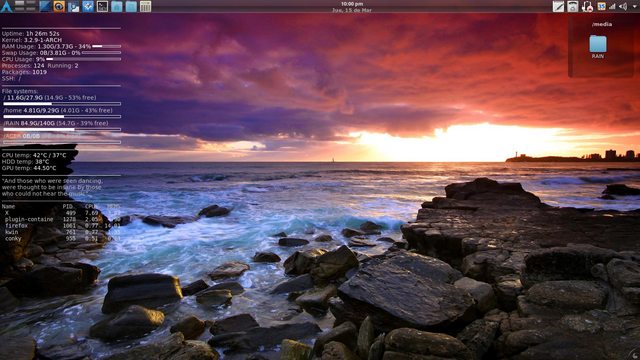Open the pen notes tray icon
640x360 pixels.
coord(558,6)
